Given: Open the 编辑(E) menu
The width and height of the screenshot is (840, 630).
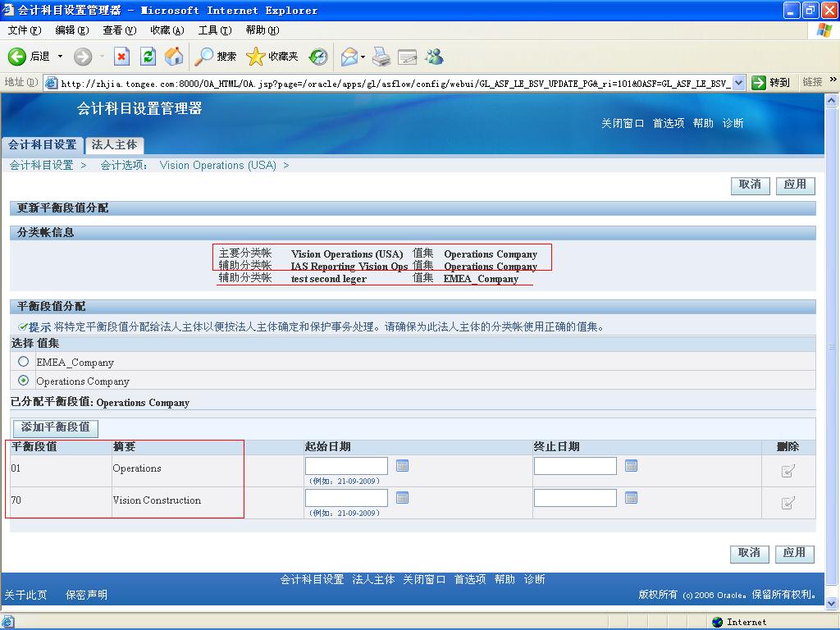Looking at the screenshot, I should (72, 30).
